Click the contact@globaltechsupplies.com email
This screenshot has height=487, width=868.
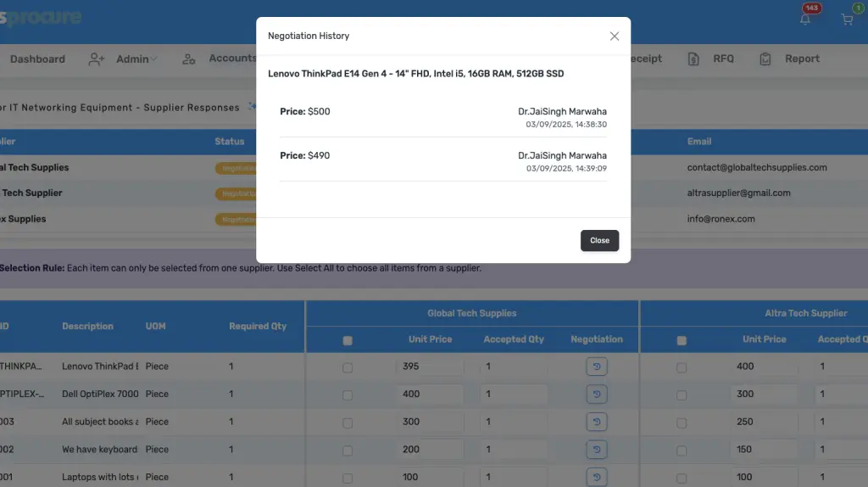point(756,168)
